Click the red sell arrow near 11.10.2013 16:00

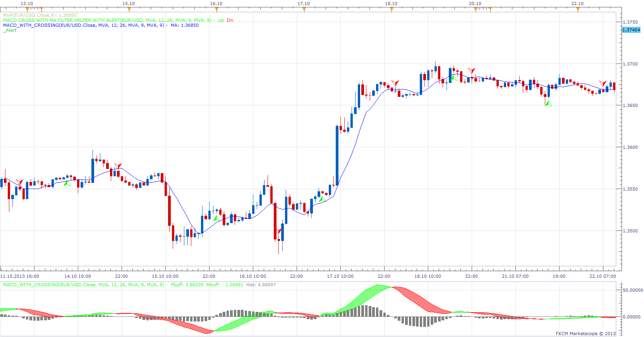coord(20,182)
